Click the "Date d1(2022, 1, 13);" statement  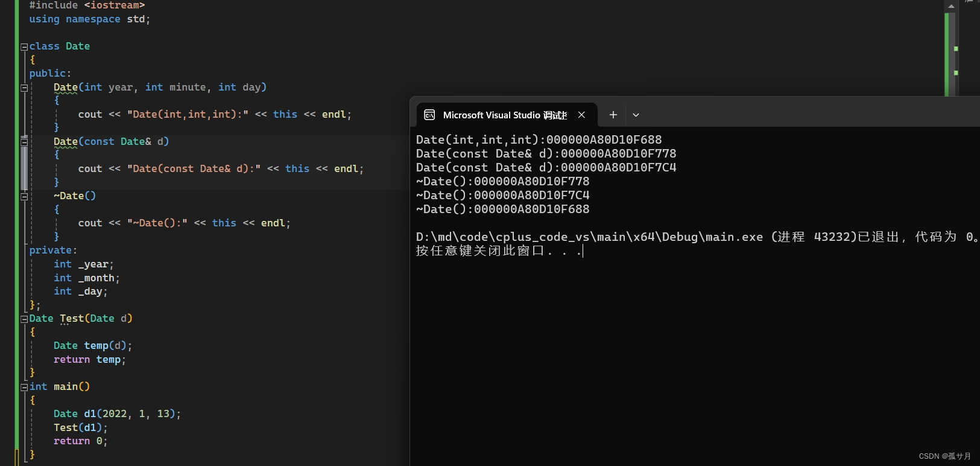tap(117, 414)
